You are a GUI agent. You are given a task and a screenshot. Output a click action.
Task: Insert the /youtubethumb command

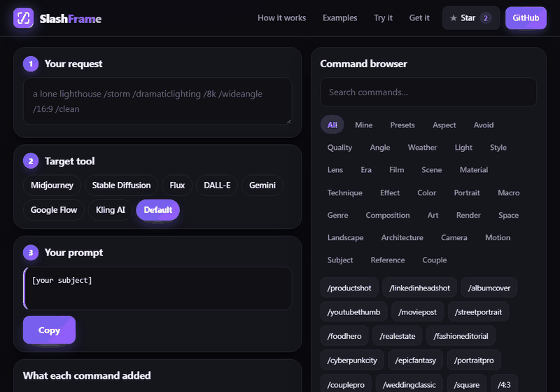[x=353, y=312]
